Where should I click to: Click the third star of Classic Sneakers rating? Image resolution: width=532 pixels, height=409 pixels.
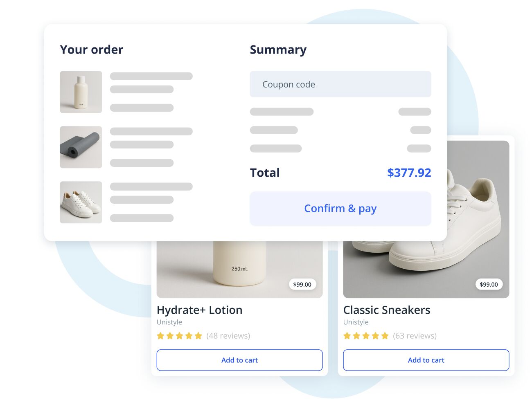tap(366, 336)
